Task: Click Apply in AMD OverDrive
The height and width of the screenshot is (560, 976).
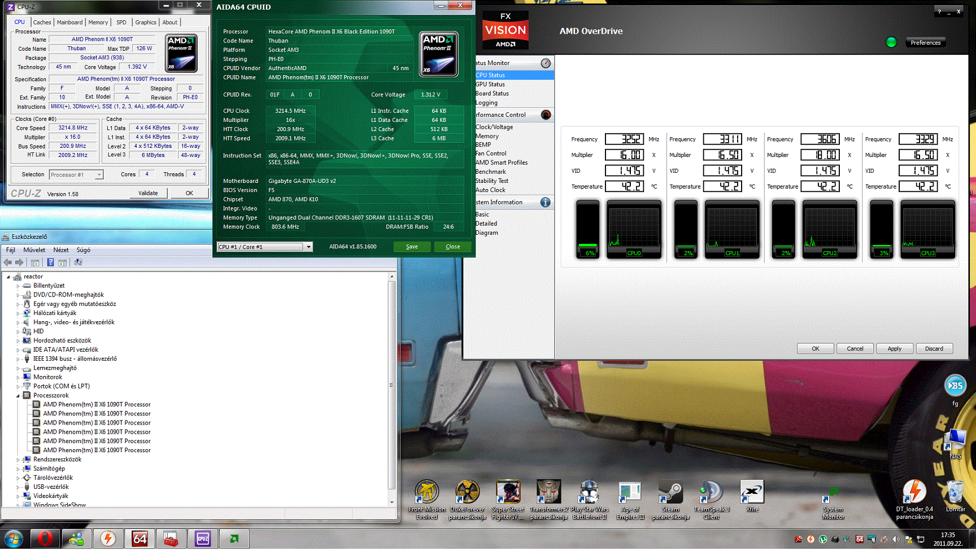Action: click(895, 349)
